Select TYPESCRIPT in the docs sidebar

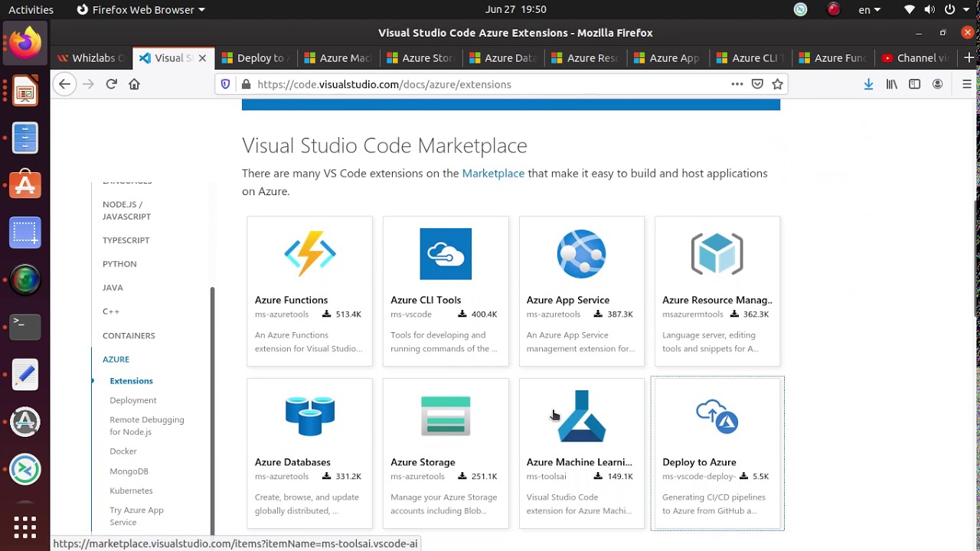tap(126, 240)
